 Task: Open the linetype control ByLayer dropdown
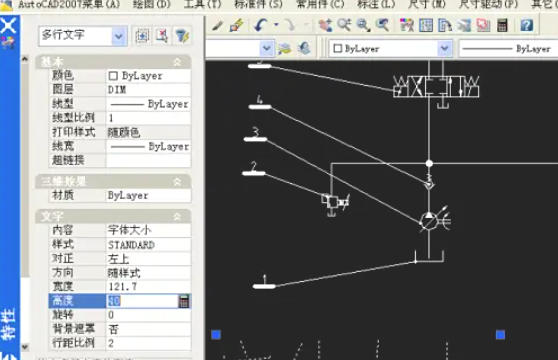508,49
